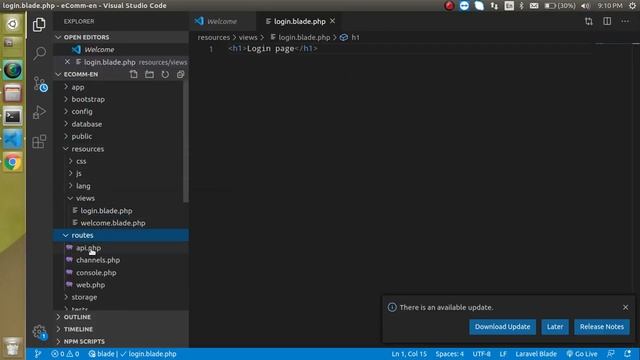Open the Release Notes button
The width and height of the screenshot is (640, 360).
tap(602, 327)
